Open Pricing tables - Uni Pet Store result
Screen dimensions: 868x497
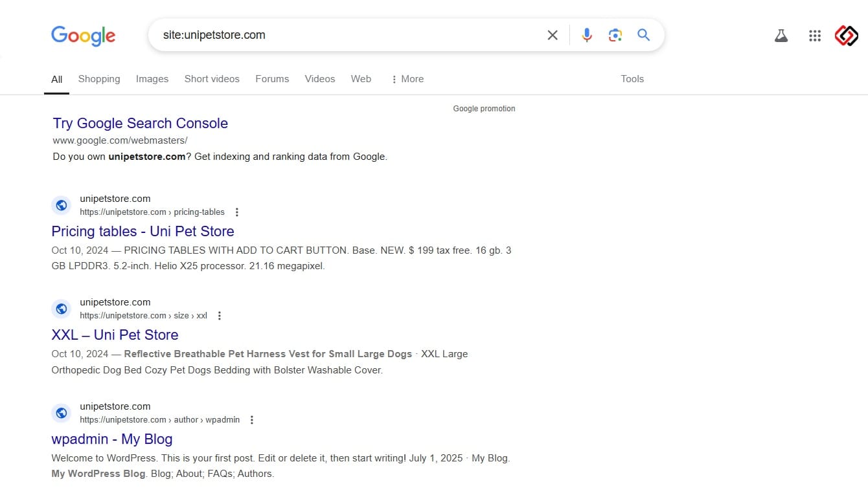pyautogui.click(x=143, y=232)
